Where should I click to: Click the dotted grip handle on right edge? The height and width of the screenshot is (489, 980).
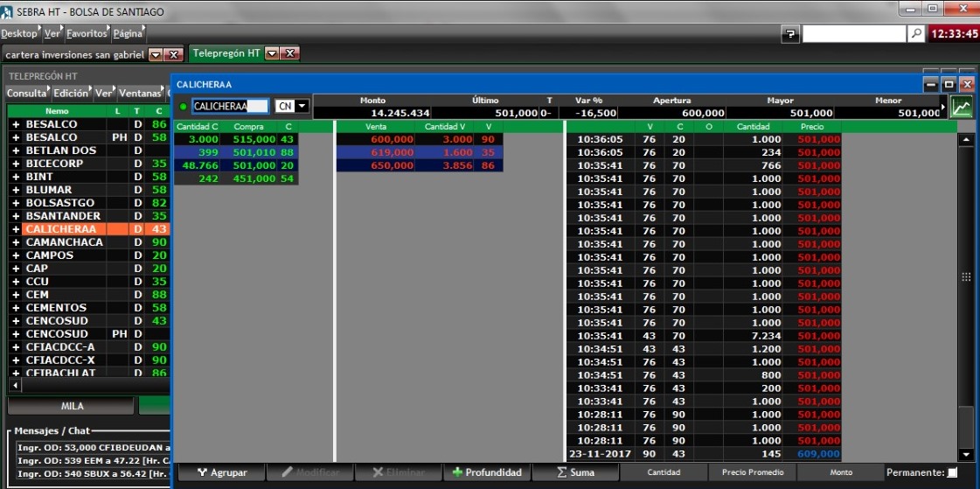pyautogui.click(x=966, y=276)
